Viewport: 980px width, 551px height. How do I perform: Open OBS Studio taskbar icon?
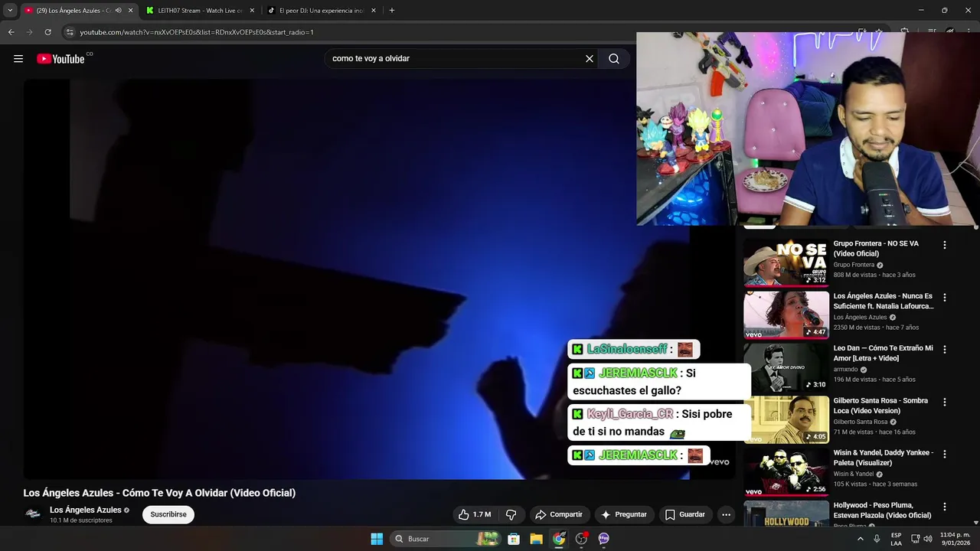pos(581,539)
